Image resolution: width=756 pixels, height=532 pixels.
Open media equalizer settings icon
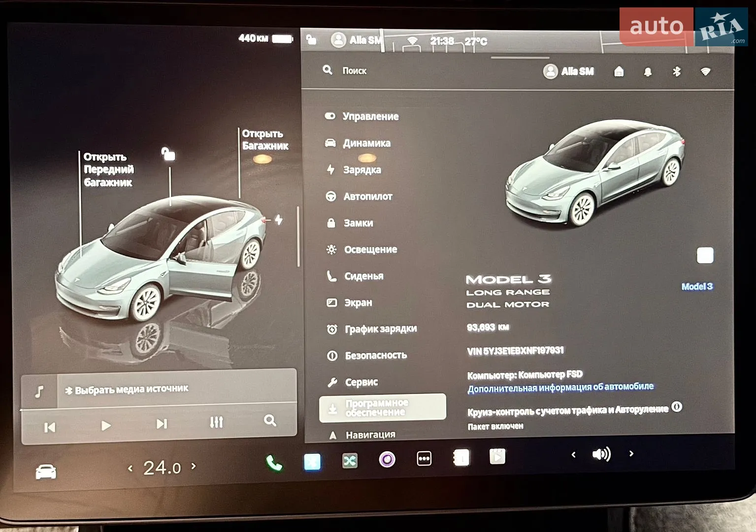(x=216, y=422)
